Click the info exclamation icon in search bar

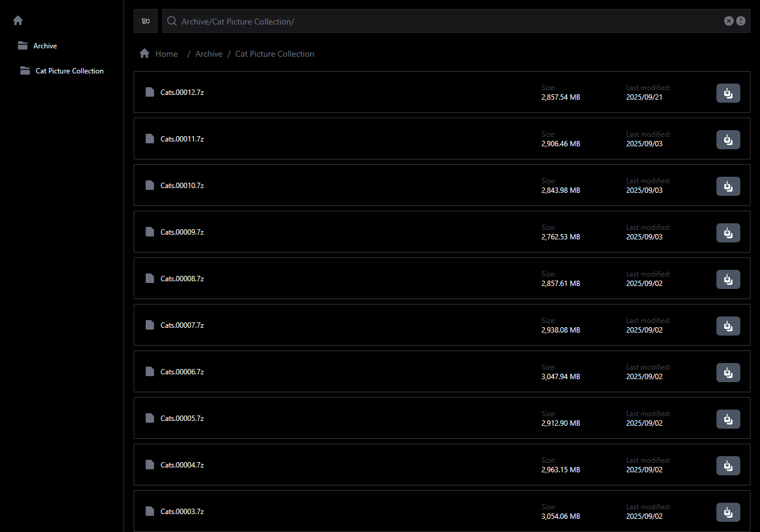[741, 21]
